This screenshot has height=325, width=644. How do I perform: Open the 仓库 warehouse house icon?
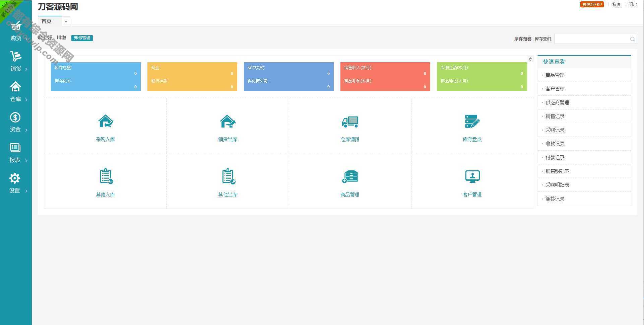click(15, 87)
